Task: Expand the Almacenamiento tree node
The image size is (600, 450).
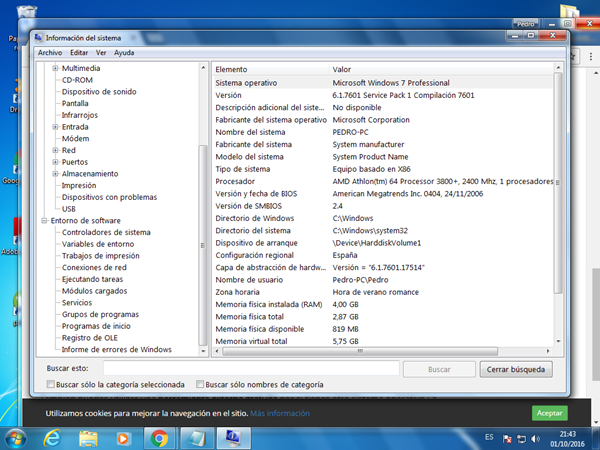Action: click(55, 173)
